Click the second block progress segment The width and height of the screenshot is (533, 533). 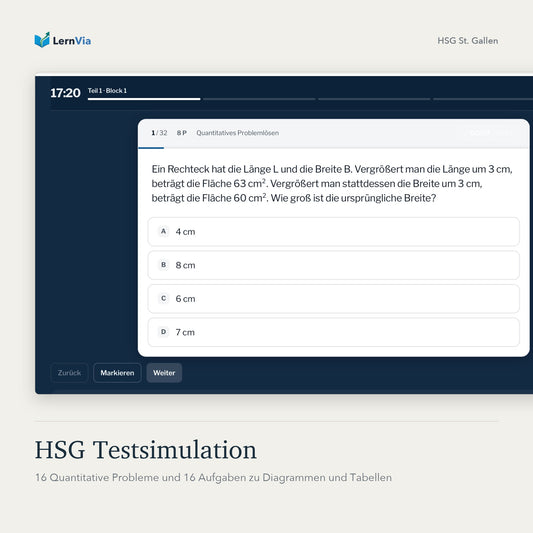[259, 99]
